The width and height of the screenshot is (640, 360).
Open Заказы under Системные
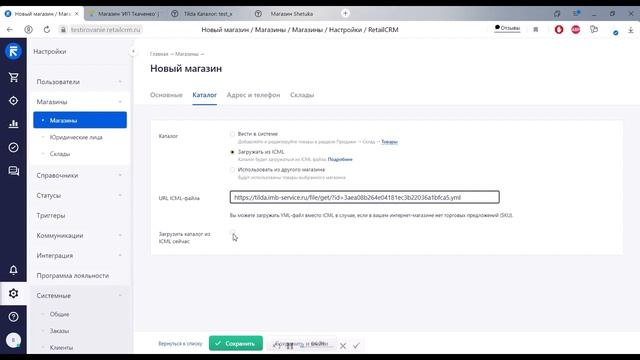[x=59, y=331]
